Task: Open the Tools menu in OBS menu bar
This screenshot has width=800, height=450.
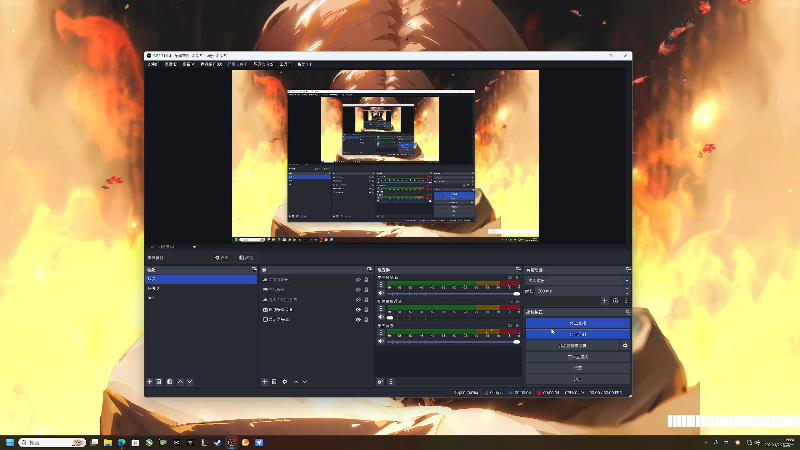Action: click(x=286, y=64)
